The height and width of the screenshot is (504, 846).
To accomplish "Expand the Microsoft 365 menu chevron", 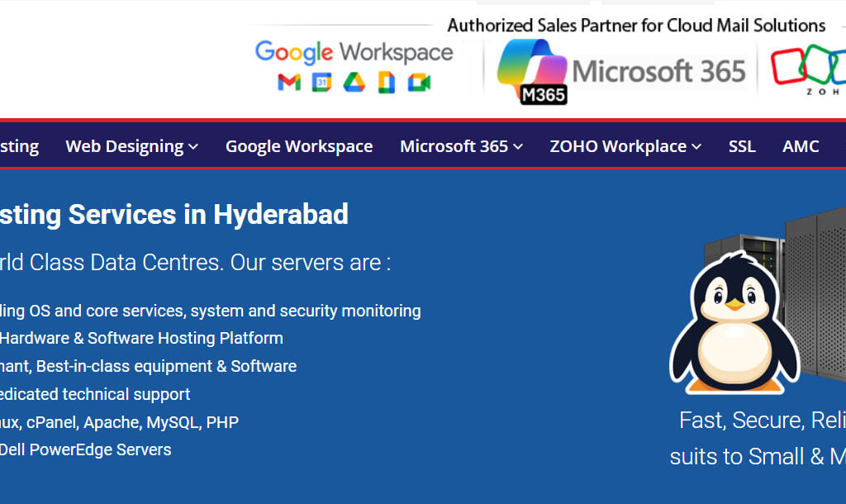I will [x=518, y=146].
